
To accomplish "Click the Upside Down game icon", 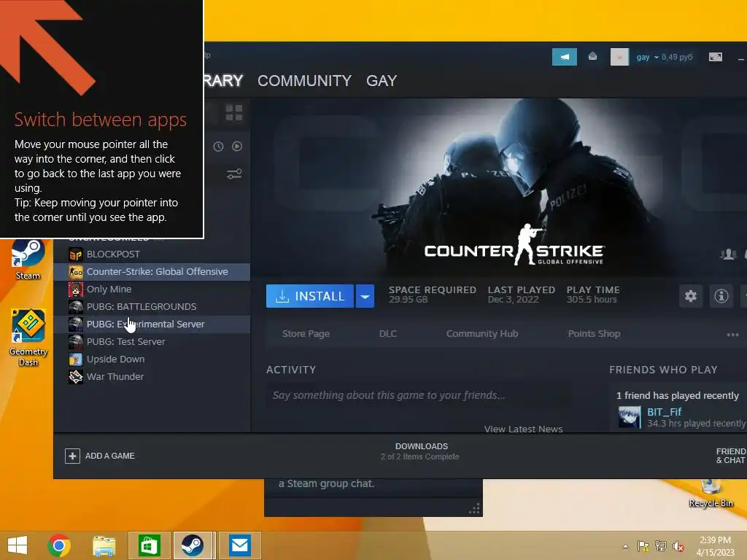I will (76, 359).
